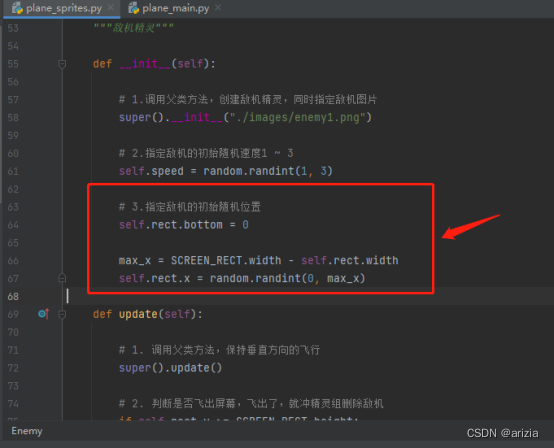
Task: Click the 'def update(self):' line
Action: pos(148,314)
